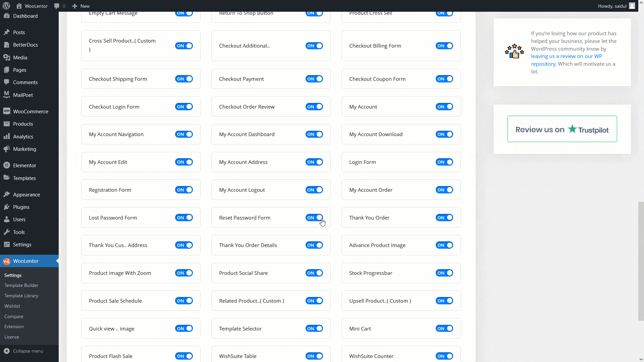Click the page vertical scrollbar thumb
644x362 pixels.
click(x=641, y=261)
